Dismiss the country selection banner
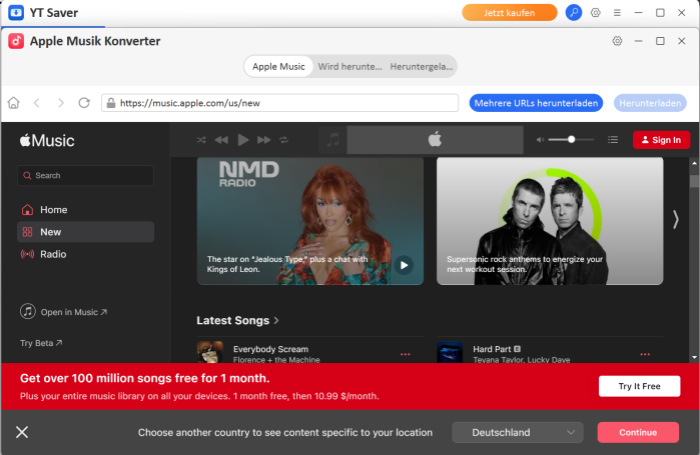The width and height of the screenshot is (700, 455). coord(22,432)
